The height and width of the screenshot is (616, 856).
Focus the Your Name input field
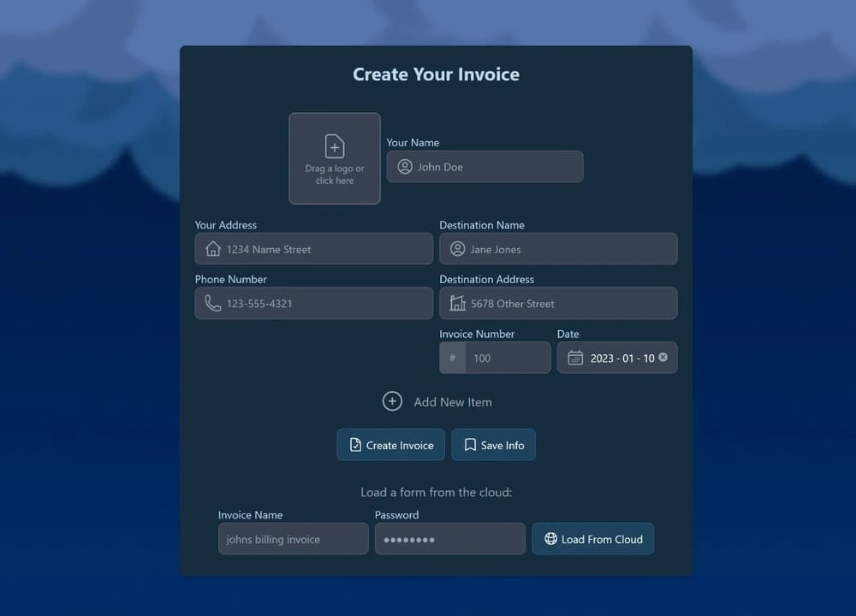[484, 167]
